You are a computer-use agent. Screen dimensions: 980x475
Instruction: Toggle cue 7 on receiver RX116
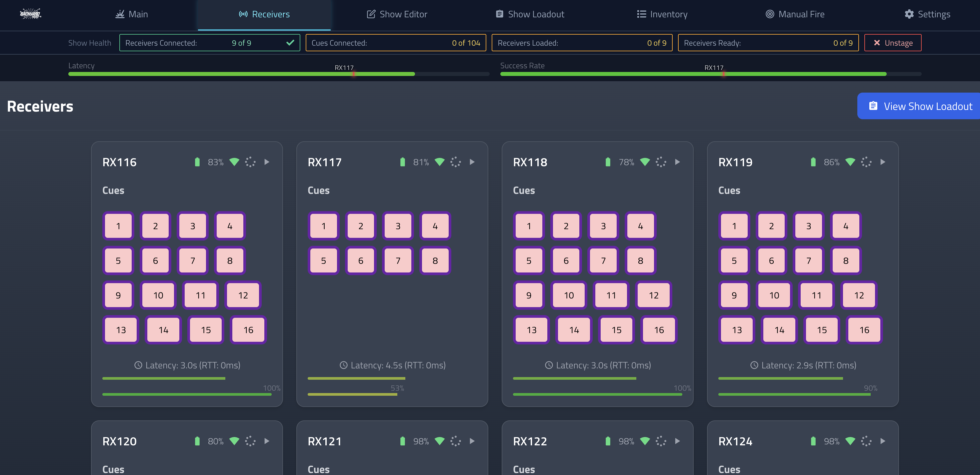pyautogui.click(x=193, y=260)
